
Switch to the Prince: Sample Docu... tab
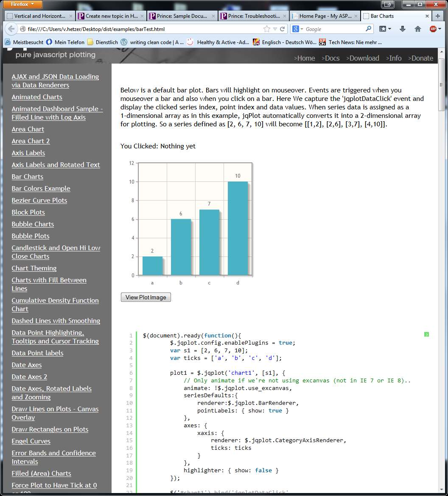(x=182, y=16)
